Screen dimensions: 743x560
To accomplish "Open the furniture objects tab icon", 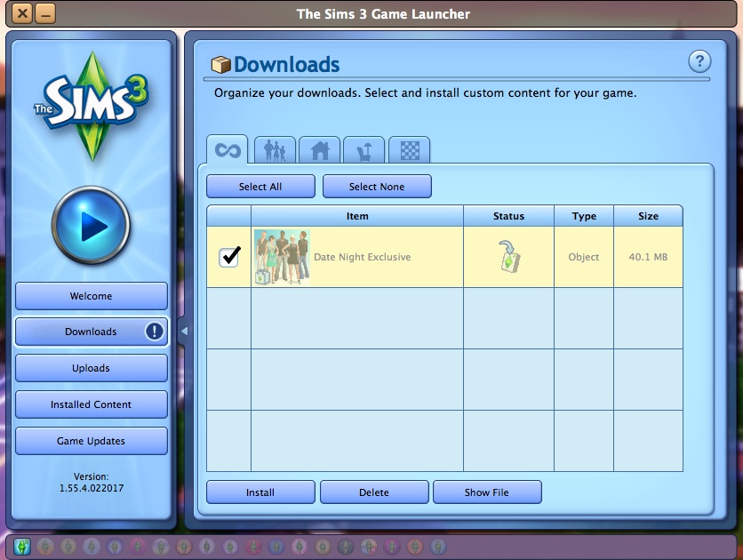I will 364,150.
